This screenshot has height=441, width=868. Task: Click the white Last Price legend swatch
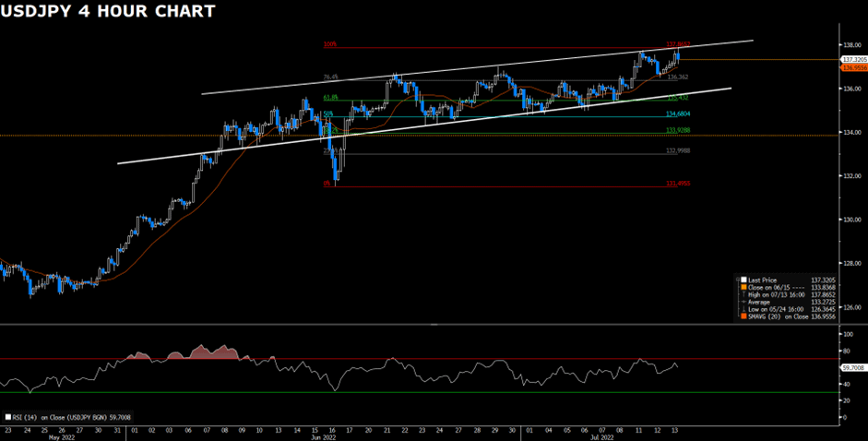coord(742,279)
